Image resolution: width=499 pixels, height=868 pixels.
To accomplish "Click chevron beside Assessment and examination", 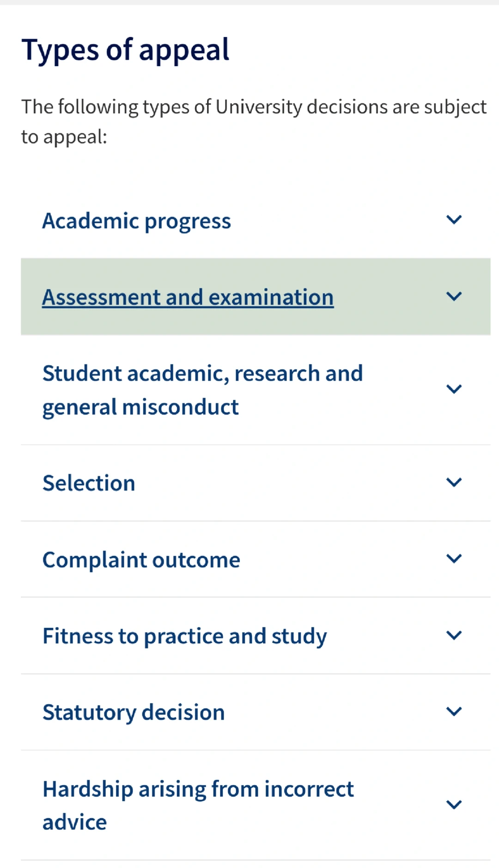I will [454, 296].
